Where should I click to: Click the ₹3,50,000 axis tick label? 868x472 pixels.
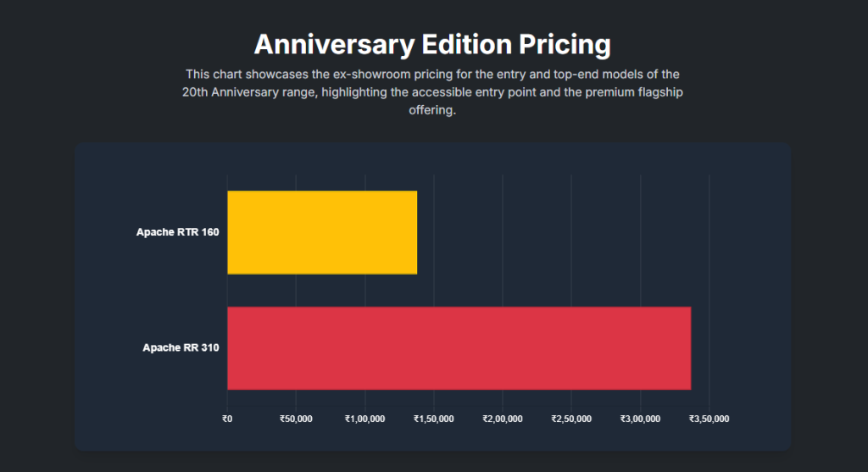point(709,419)
